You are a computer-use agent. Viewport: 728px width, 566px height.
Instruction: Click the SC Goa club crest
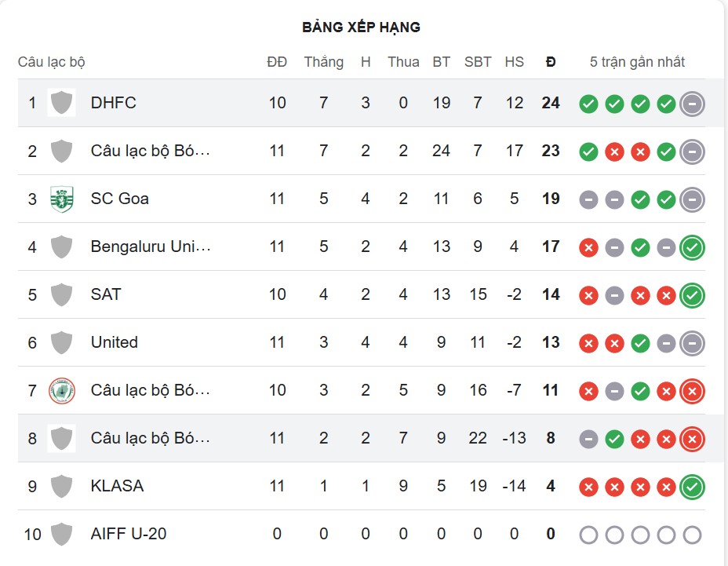point(61,199)
